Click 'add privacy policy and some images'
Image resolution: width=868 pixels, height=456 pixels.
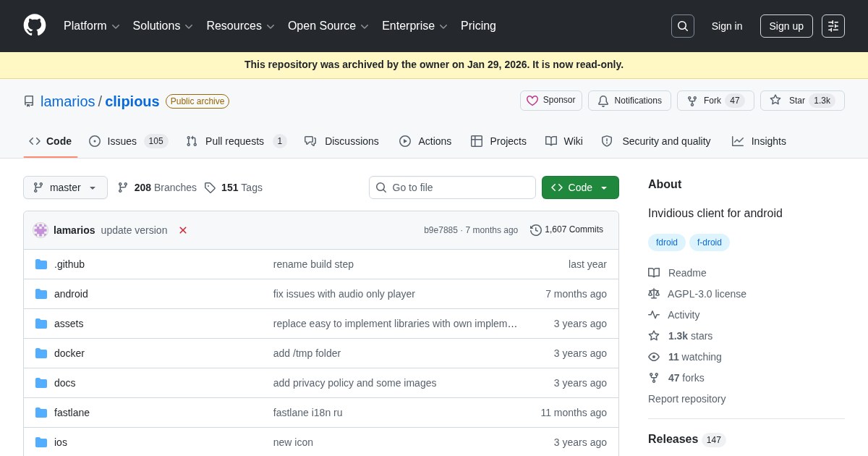coord(354,383)
